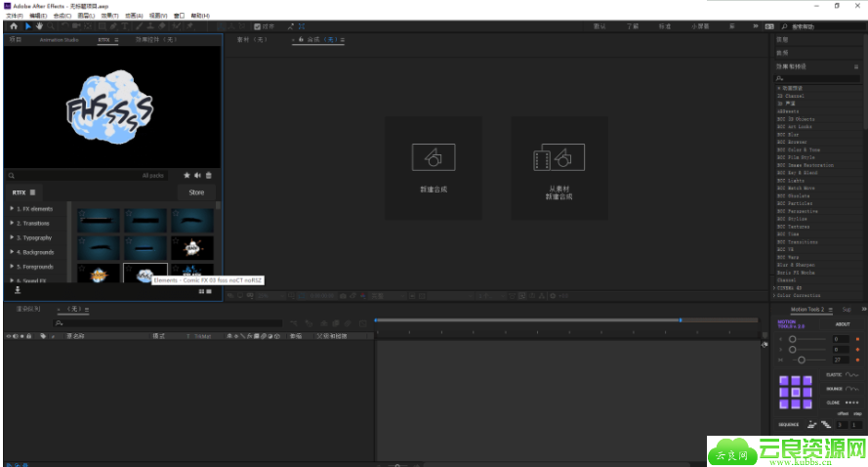
Task: Click the Home icon in the toolbar
Action: tap(14, 26)
